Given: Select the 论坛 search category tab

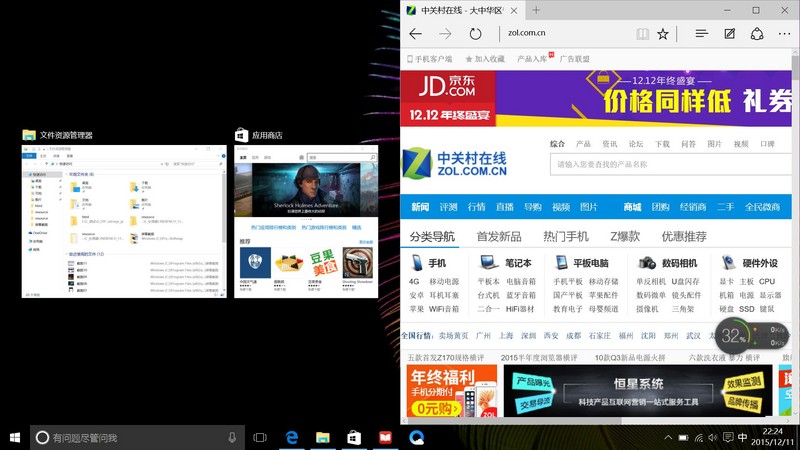Looking at the screenshot, I should tap(636, 144).
